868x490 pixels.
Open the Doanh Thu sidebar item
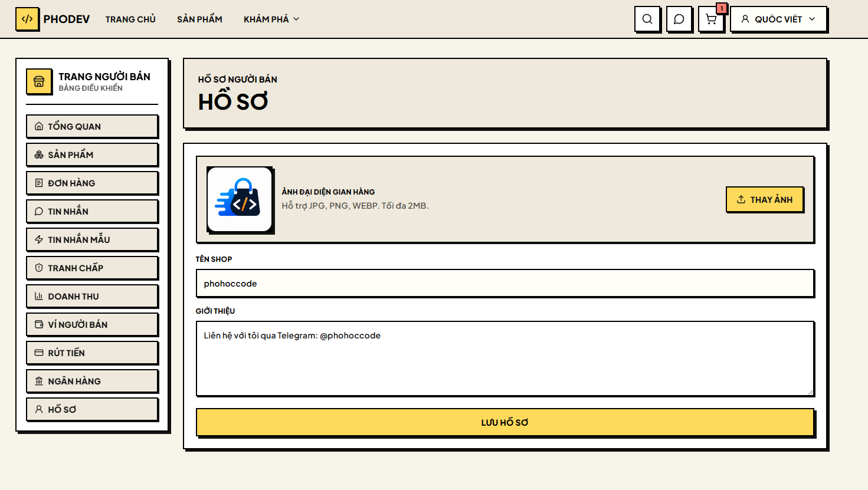pos(92,296)
